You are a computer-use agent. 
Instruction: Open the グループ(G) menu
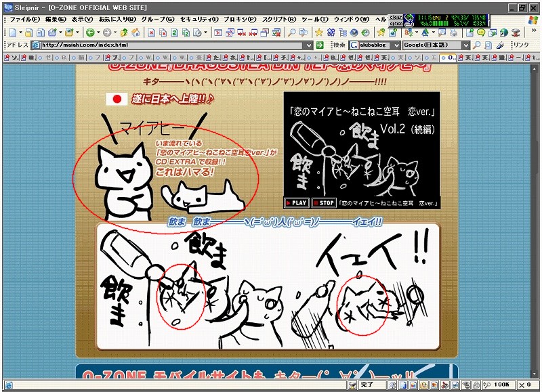pyautogui.click(x=158, y=20)
